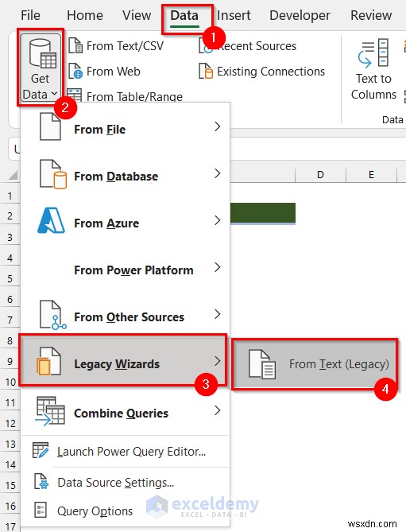Click the Query Options icon
Viewport: 406px width, 532px height.
click(x=41, y=510)
